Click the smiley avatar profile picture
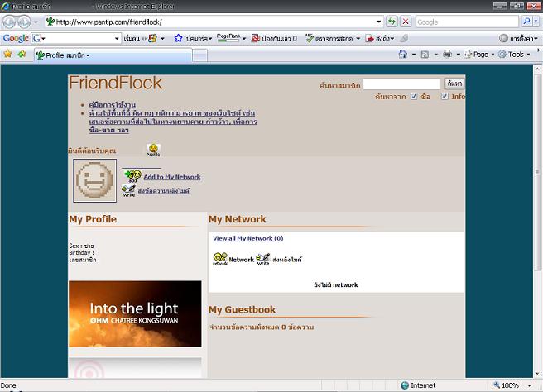Image resolution: width=543 pixels, height=392 pixels. 94,180
